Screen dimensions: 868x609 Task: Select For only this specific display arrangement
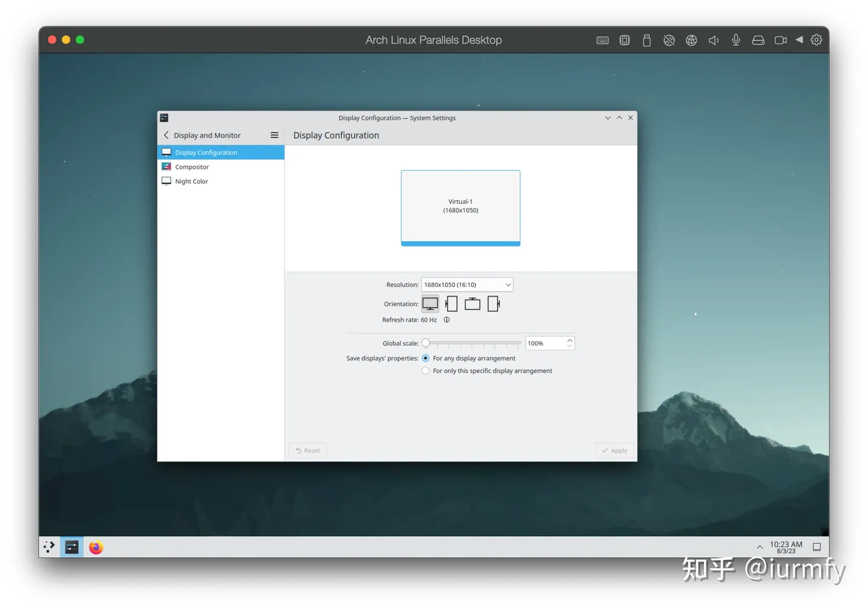point(426,371)
